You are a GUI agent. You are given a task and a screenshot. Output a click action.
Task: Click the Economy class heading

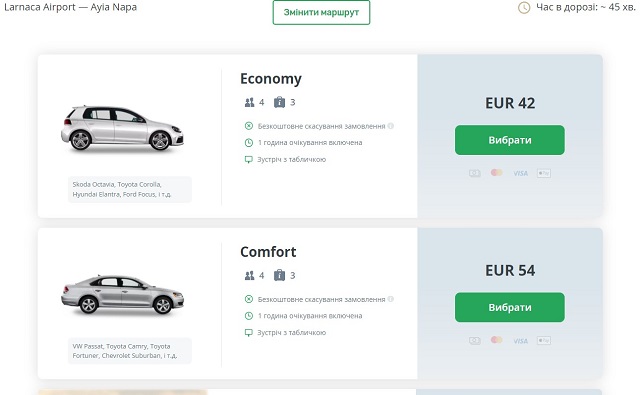271,79
